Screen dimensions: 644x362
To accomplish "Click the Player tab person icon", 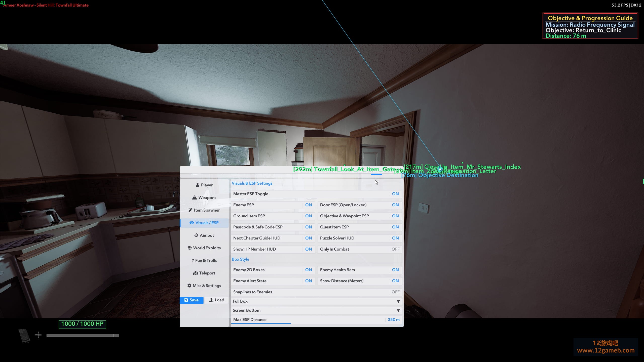I will 198,185.
